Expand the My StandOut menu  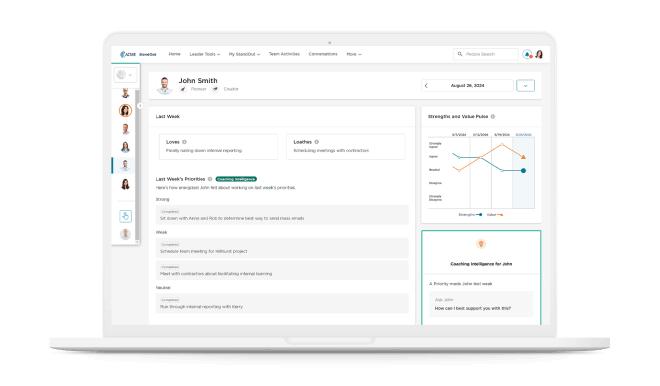tap(244, 54)
